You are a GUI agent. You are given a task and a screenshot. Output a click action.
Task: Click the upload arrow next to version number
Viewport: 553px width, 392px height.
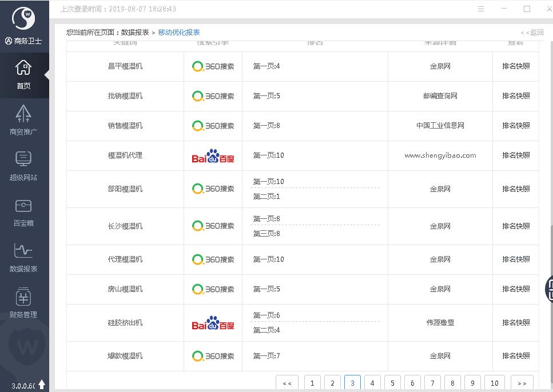point(42,385)
